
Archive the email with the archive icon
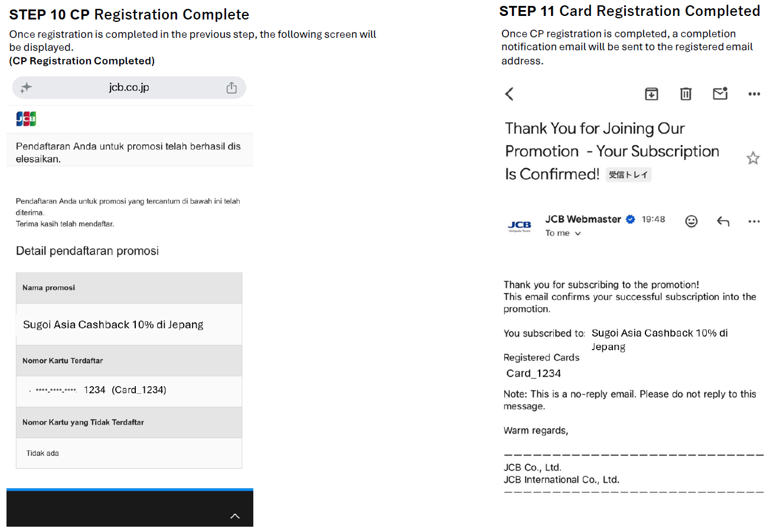[651, 93]
